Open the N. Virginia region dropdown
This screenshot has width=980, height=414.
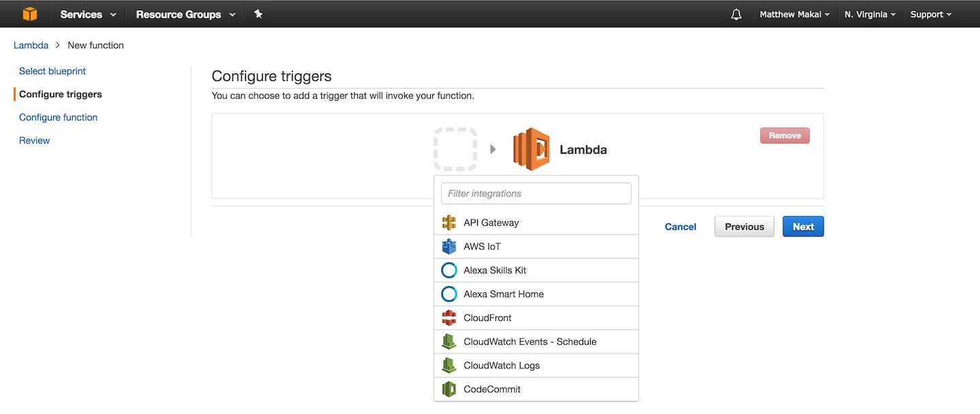coord(869,14)
